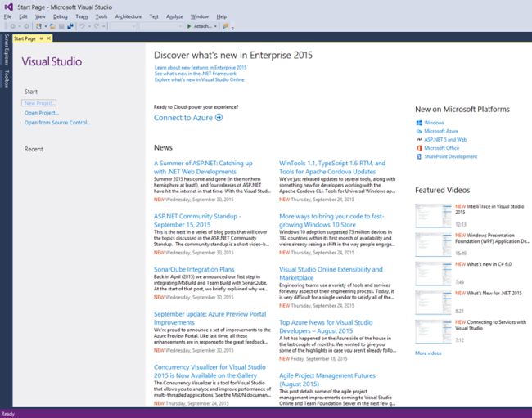532x418 pixels.
Task: Open the Analyze menu
Action: (x=174, y=16)
